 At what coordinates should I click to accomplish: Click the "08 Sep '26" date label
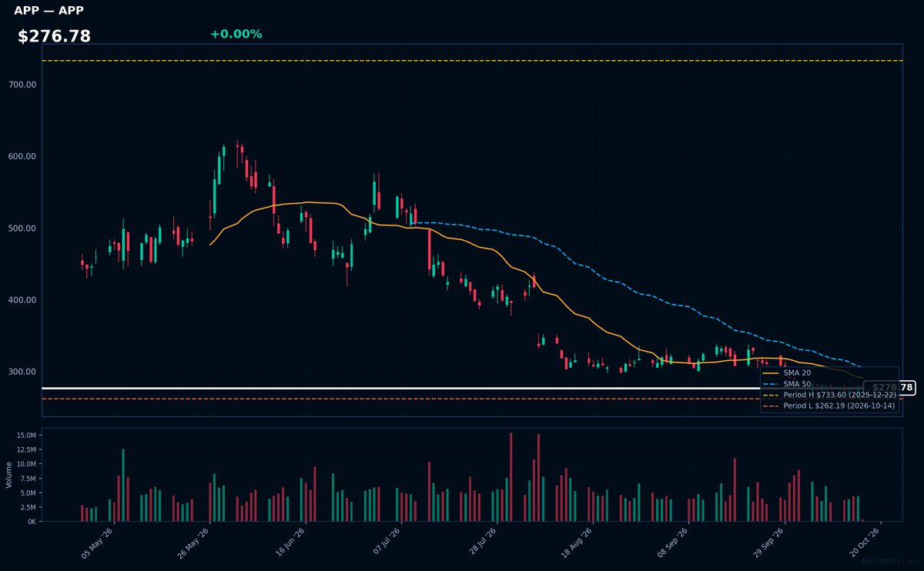[671, 543]
